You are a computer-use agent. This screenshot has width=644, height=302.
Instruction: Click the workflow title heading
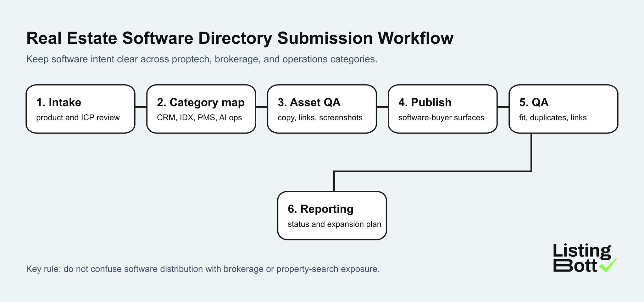click(x=240, y=38)
